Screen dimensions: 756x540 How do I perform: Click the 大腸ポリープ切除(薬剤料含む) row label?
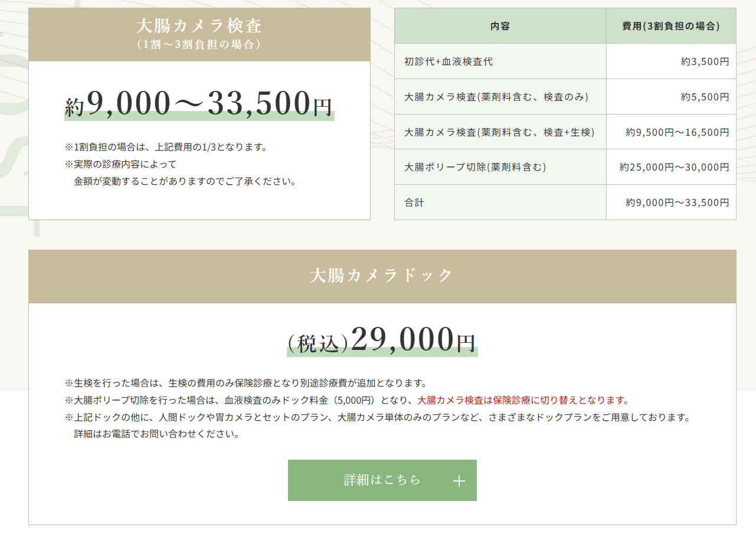(x=475, y=167)
